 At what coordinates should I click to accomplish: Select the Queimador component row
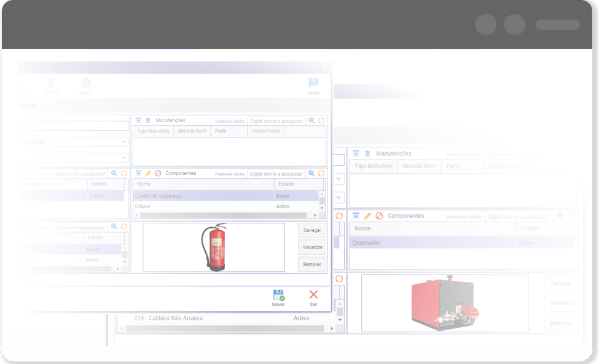(x=430, y=242)
